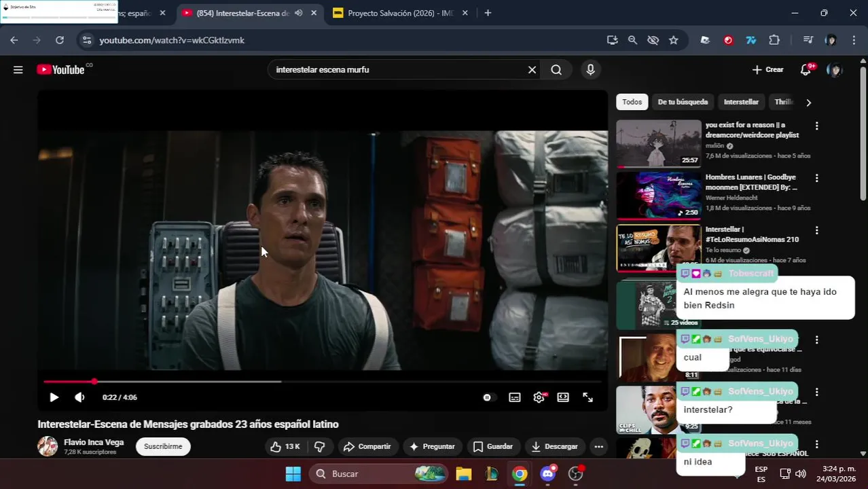The image size is (868, 489).
Task: Click the Flavio Inca Vega channel avatar
Action: point(48,446)
